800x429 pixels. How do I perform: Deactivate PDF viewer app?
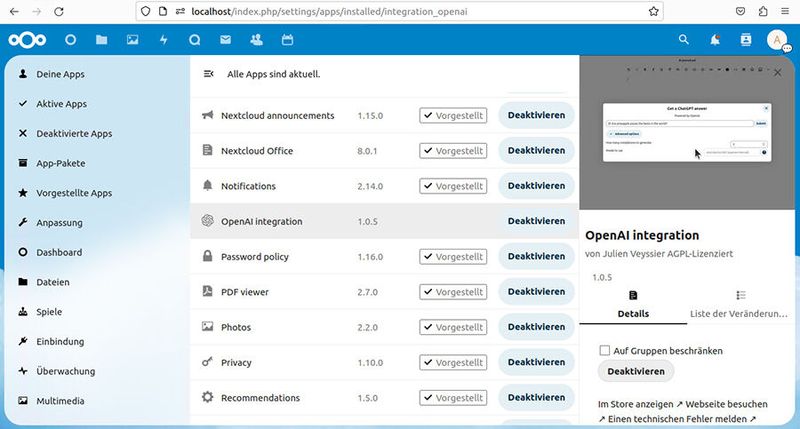(x=536, y=292)
